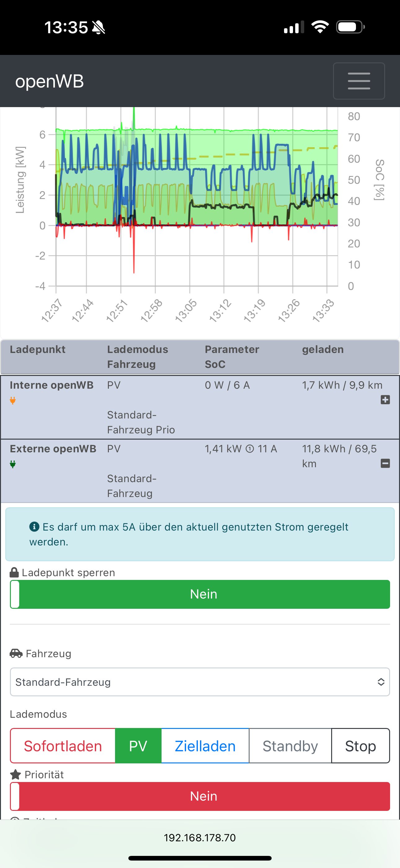
Task: Open the openWB hamburger menu
Action: click(358, 81)
